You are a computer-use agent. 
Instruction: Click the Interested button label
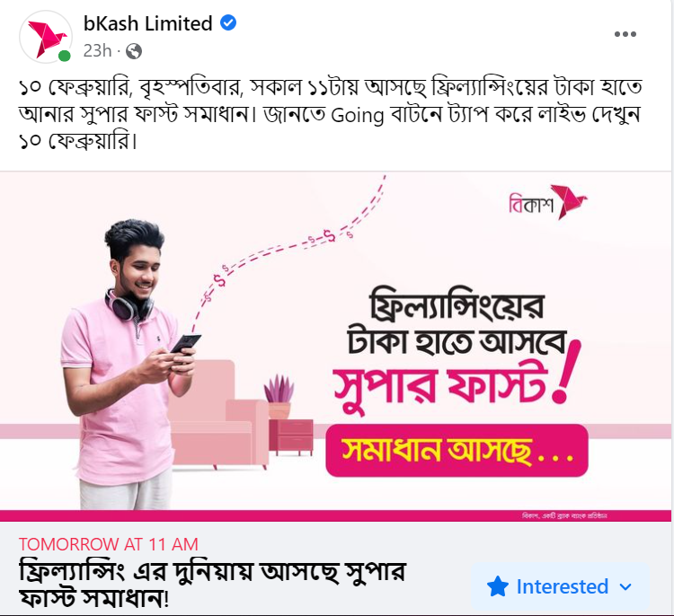pos(562,586)
